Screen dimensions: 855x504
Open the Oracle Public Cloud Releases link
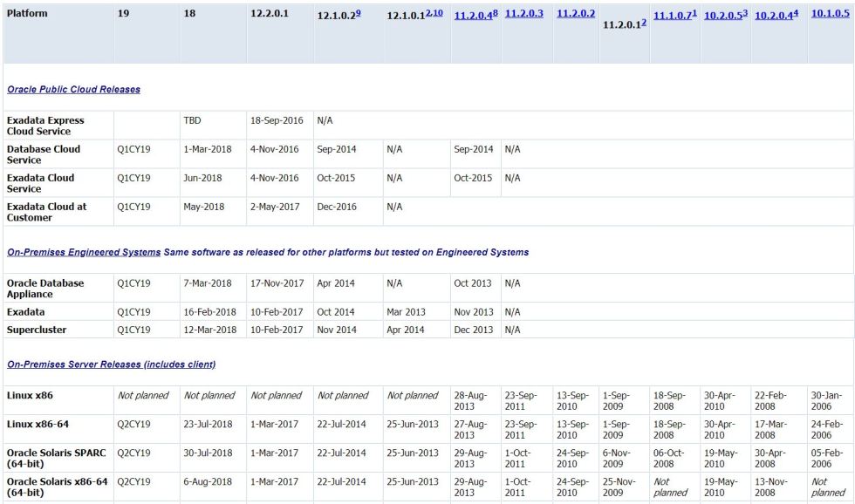tap(73, 89)
